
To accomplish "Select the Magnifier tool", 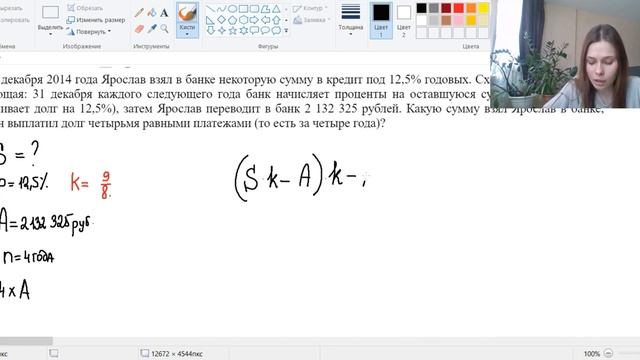I will click(x=164, y=29).
